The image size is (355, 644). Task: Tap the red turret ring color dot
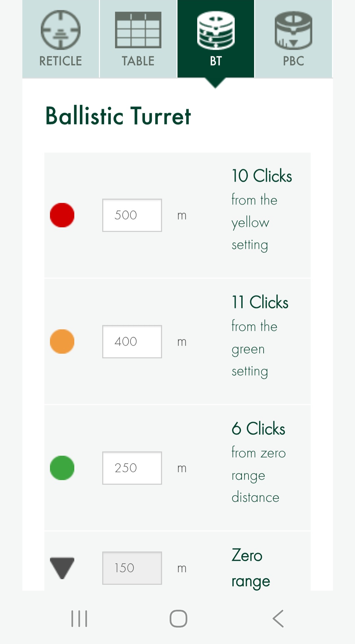(62, 215)
